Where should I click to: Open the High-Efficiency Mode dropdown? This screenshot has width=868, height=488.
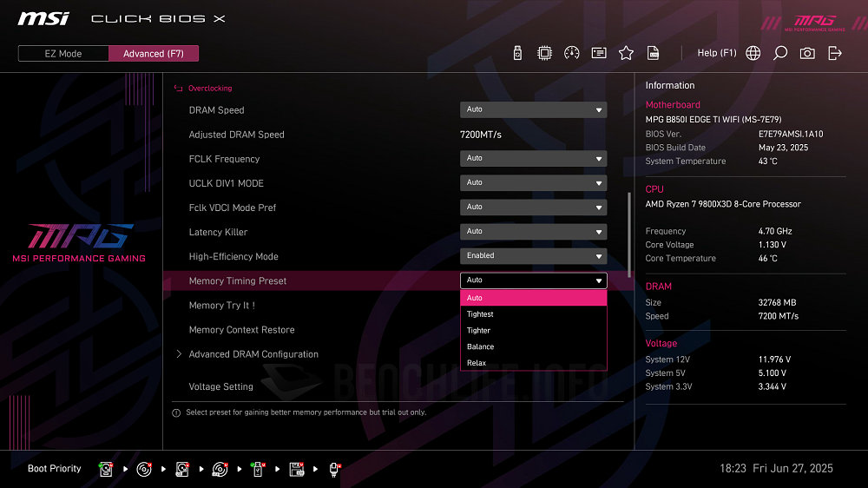(533, 256)
